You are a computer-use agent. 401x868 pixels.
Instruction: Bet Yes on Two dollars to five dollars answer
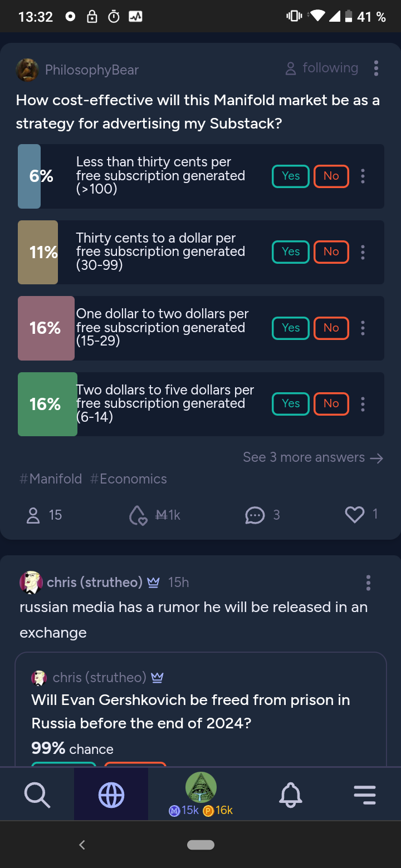pos(291,404)
